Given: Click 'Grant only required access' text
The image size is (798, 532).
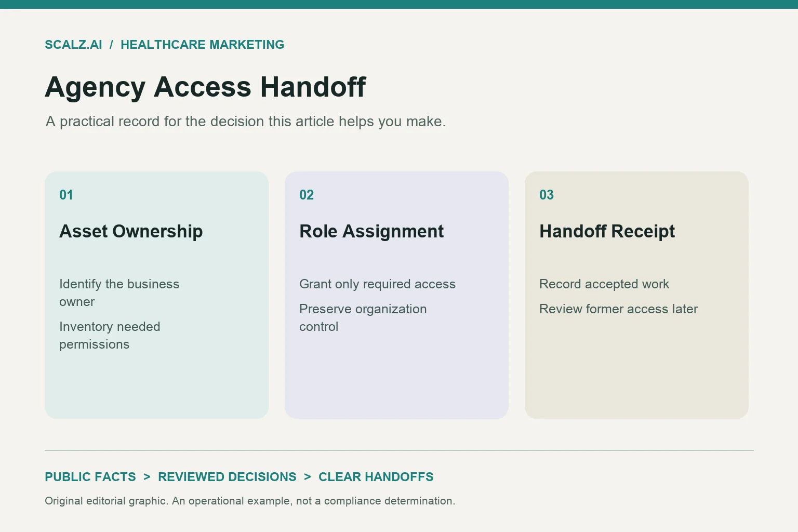Looking at the screenshot, I should (x=377, y=284).
